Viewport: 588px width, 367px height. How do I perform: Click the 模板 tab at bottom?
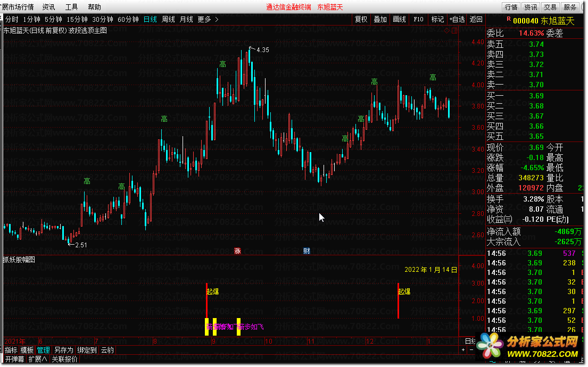pyautogui.click(x=27, y=350)
